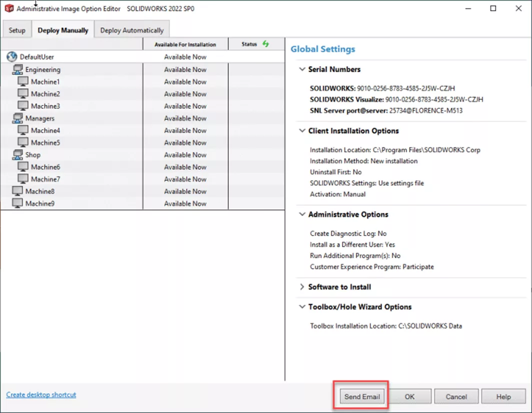Click the Activation: Manual text
532x413 pixels.
point(338,194)
